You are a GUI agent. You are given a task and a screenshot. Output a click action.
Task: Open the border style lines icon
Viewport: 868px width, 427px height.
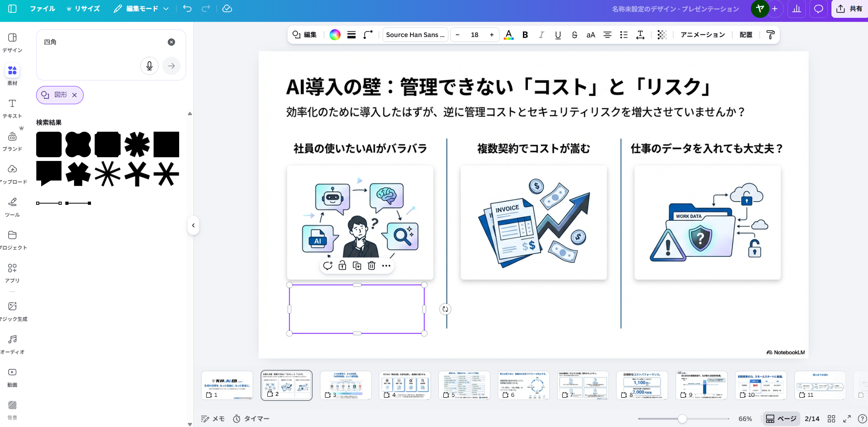click(x=351, y=35)
